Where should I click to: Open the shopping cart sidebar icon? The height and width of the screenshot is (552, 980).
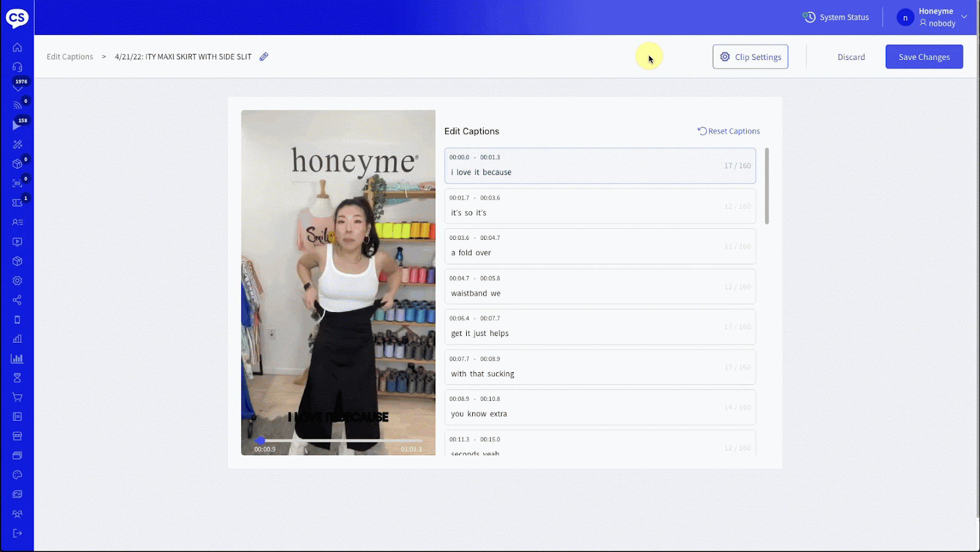(17, 397)
